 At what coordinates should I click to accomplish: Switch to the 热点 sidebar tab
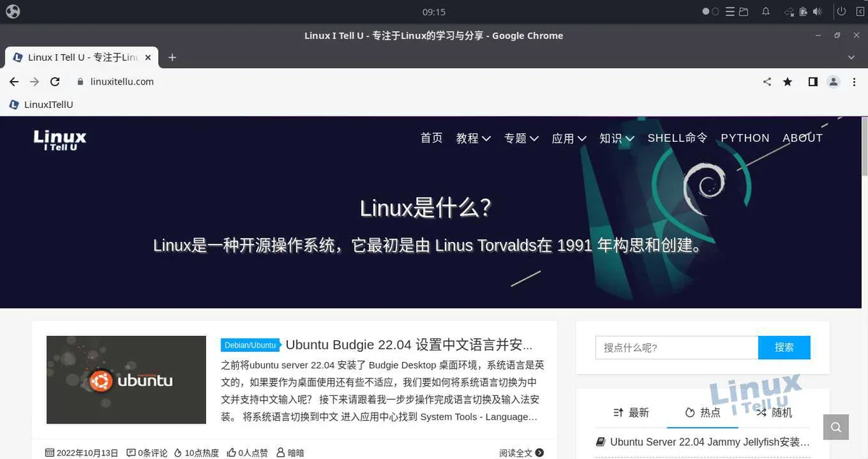[703, 413]
